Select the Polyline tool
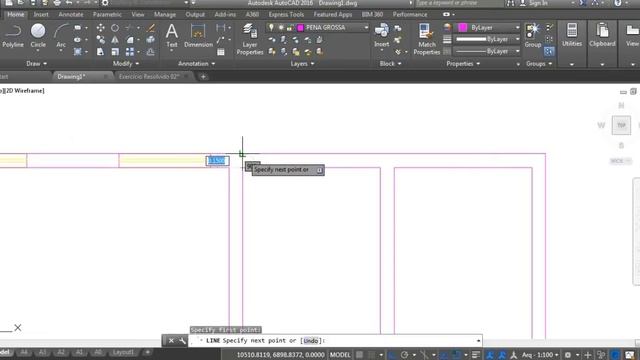640x360 pixels. [13, 36]
